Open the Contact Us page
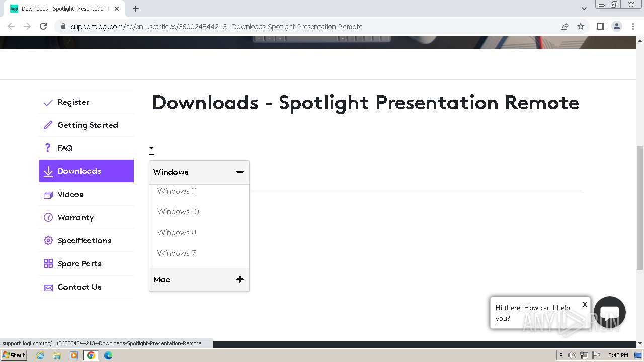Screen dimensions: 644x362 pos(79,287)
